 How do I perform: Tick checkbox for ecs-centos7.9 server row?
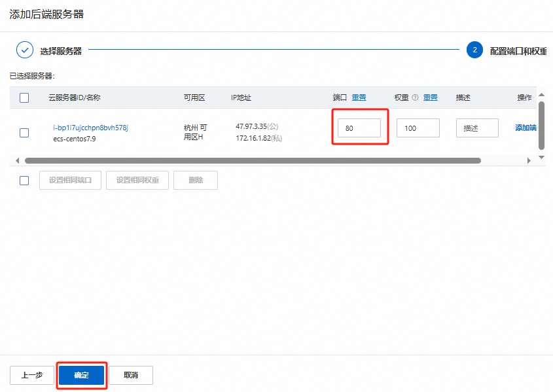(x=24, y=133)
